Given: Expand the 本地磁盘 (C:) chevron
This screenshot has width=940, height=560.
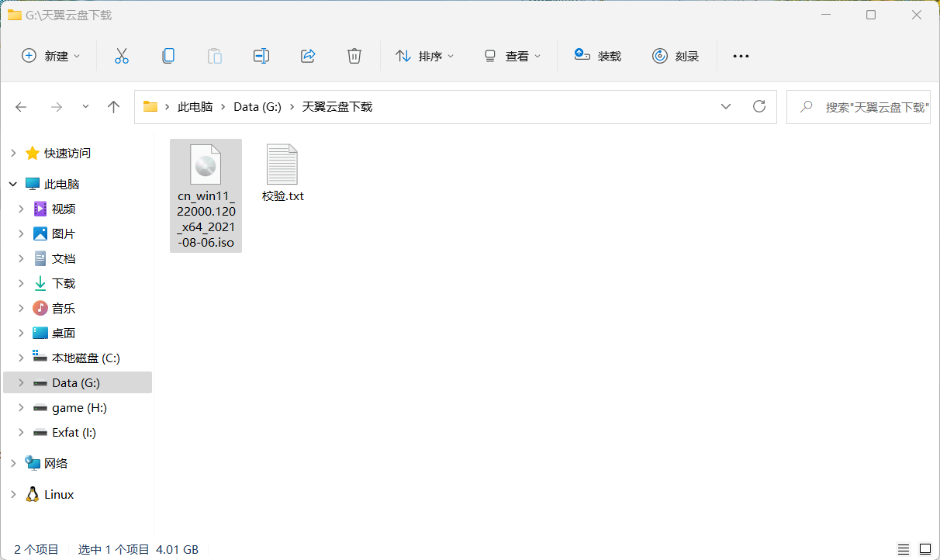Looking at the screenshot, I should 22,358.
